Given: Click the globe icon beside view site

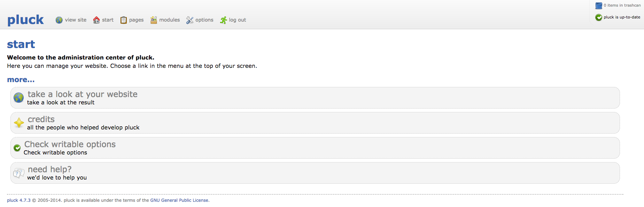Looking at the screenshot, I should click(x=59, y=20).
